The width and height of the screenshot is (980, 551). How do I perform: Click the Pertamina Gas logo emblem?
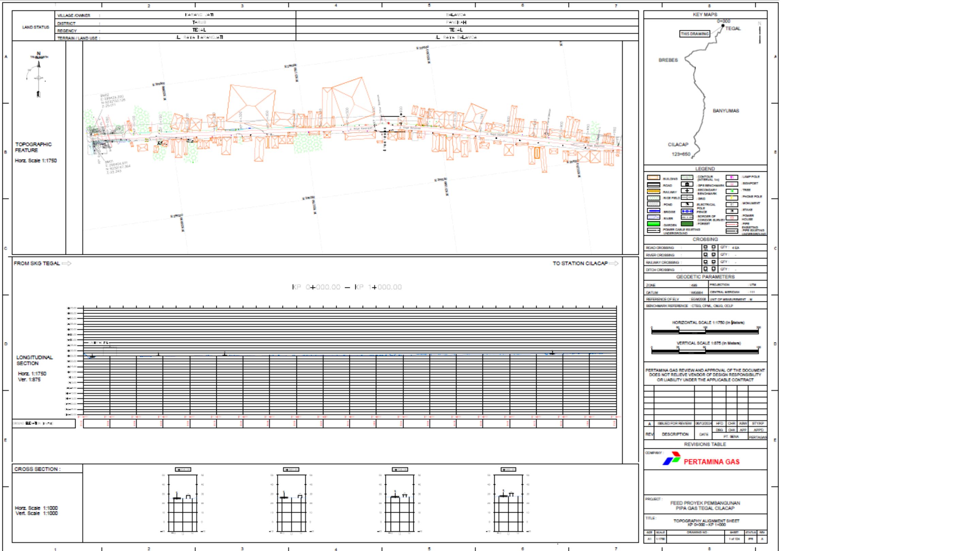coord(671,458)
